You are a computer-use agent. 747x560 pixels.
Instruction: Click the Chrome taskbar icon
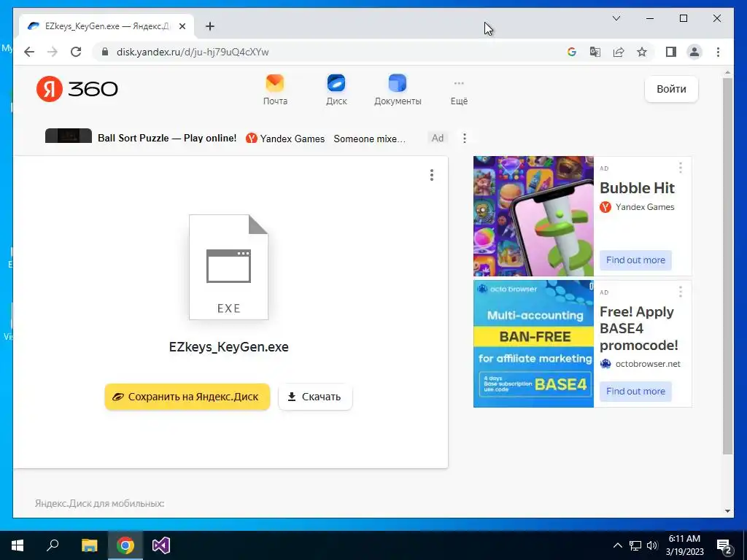click(x=125, y=545)
